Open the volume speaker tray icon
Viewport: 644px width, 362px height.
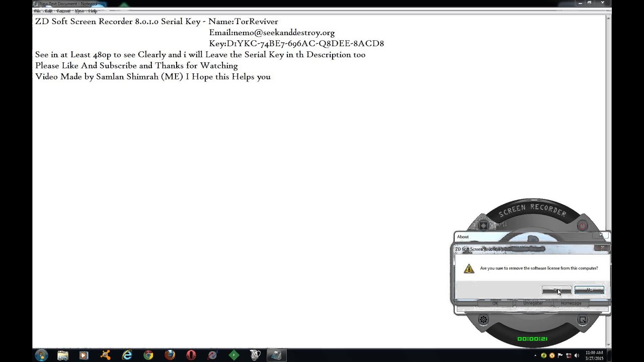[x=577, y=356]
